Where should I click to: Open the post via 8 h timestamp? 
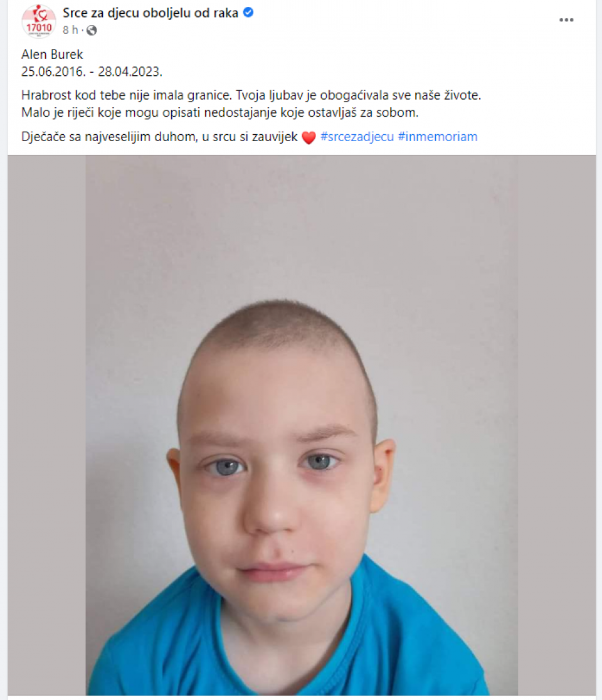click(x=70, y=30)
